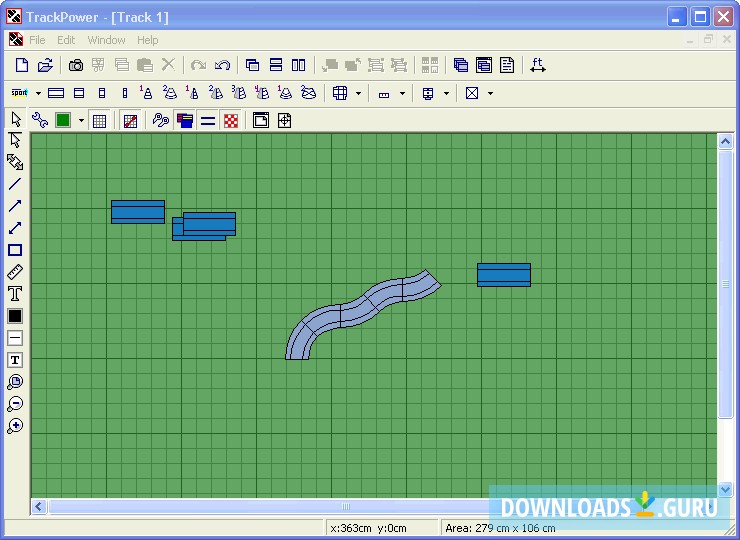Image resolution: width=740 pixels, height=540 pixels.
Task: Toggle the crosshair target button
Action: (x=284, y=120)
